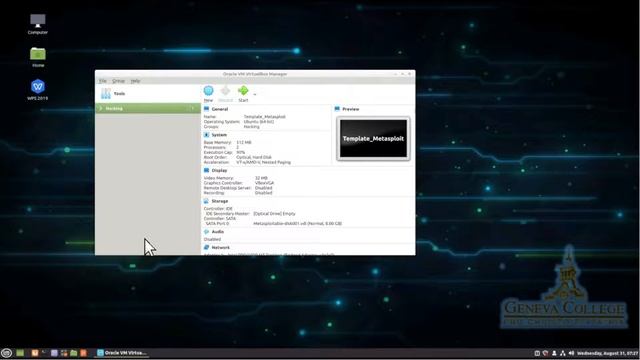Click the red shield icon in system tray
640x360 pixels.
pyautogui.click(x=545, y=353)
